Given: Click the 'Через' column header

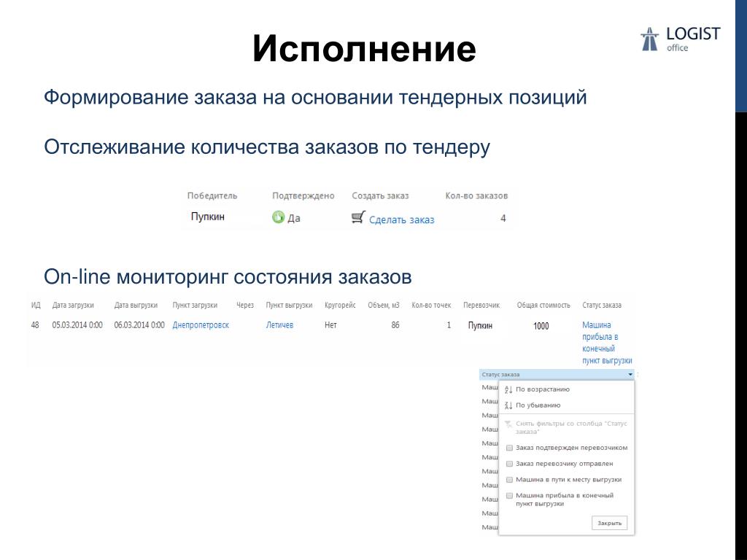Looking at the screenshot, I should tap(245, 306).
